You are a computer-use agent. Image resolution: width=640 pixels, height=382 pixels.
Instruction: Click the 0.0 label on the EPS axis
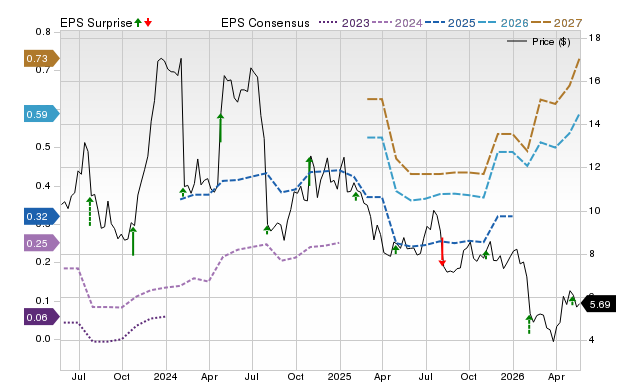pyautogui.click(x=43, y=339)
